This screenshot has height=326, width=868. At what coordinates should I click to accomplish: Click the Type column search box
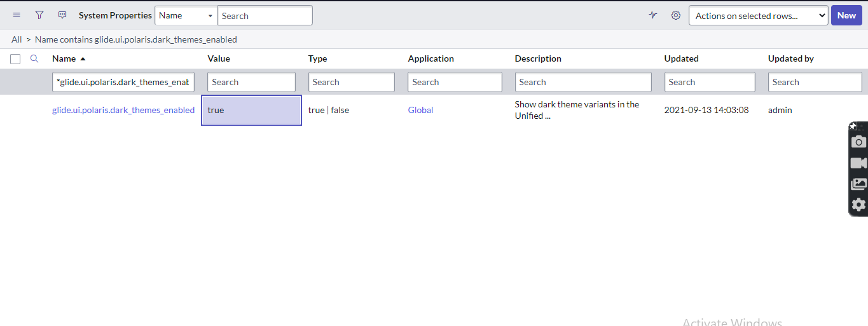pyautogui.click(x=352, y=82)
